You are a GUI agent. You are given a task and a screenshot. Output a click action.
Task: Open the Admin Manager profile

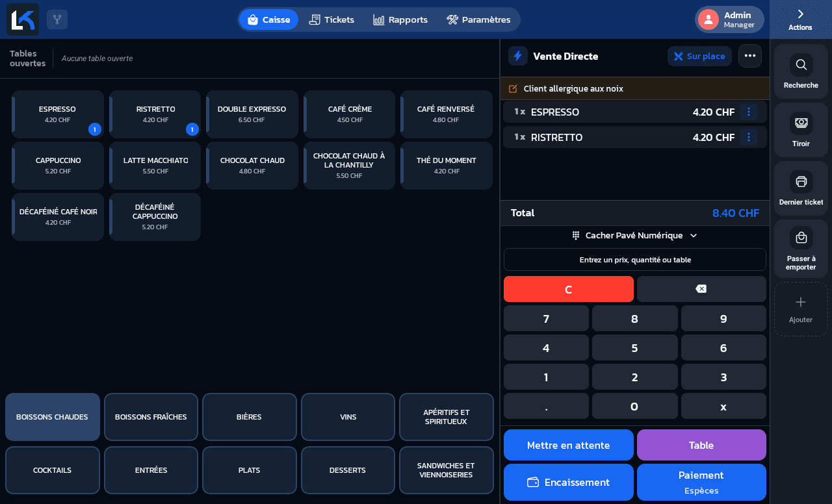(729, 19)
